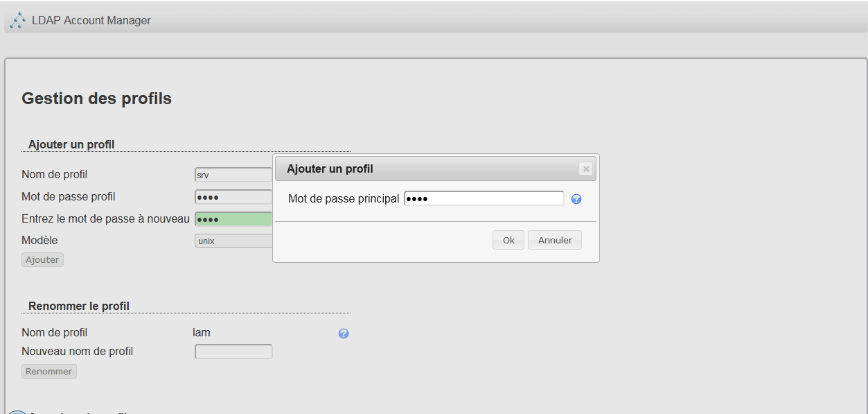Click the Mot de passe principal label
Viewport: 868px width, 414px height.
coord(344,199)
